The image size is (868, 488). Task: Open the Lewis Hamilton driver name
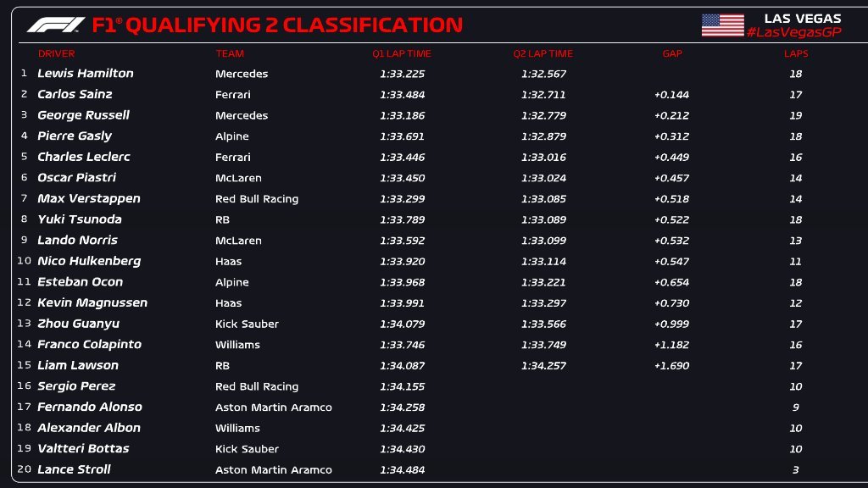point(86,74)
